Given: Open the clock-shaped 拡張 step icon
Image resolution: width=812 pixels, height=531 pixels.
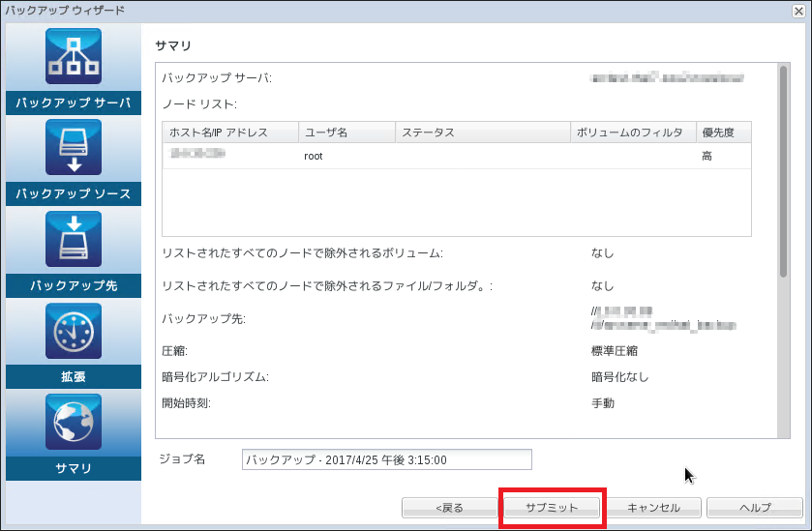Looking at the screenshot, I should [73, 331].
